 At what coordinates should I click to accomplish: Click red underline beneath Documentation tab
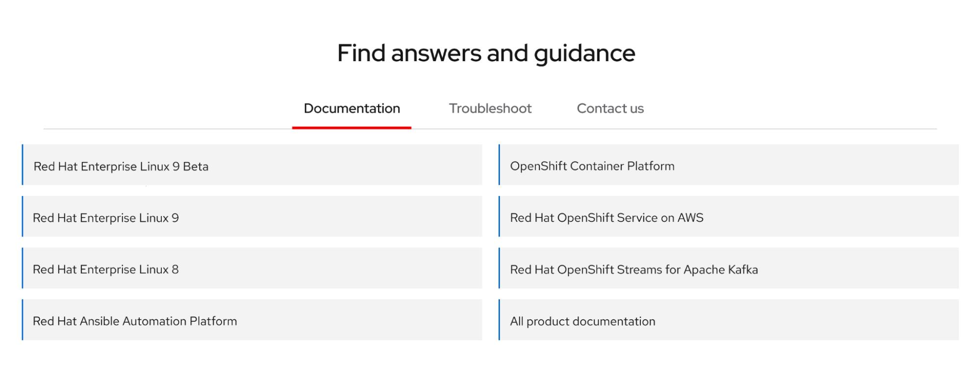click(x=352, y=128)
